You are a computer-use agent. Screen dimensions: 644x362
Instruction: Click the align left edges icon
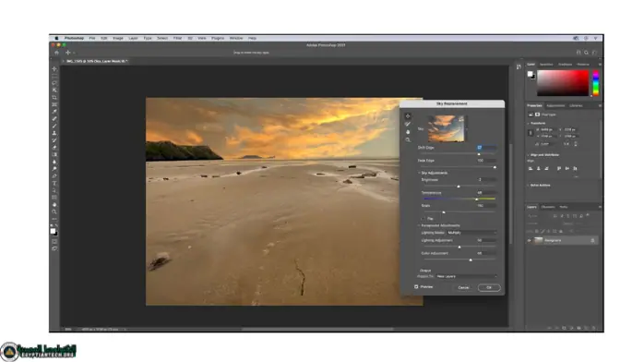[x=531, y=168]
